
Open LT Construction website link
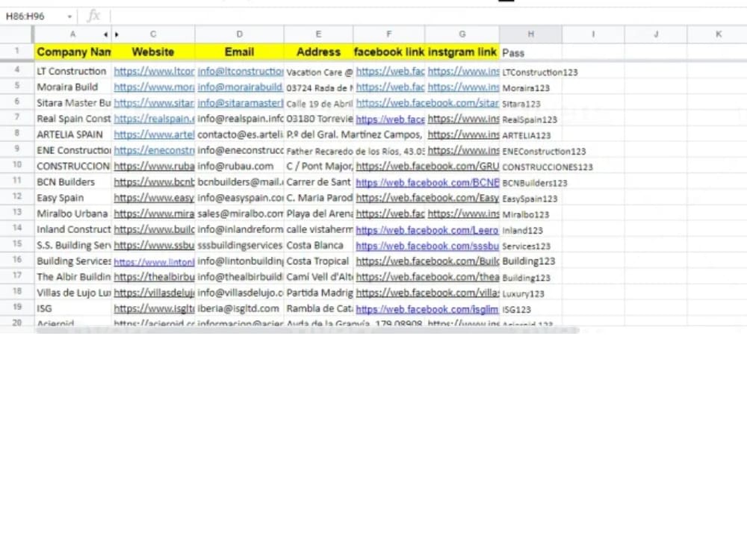click(154, 72)
